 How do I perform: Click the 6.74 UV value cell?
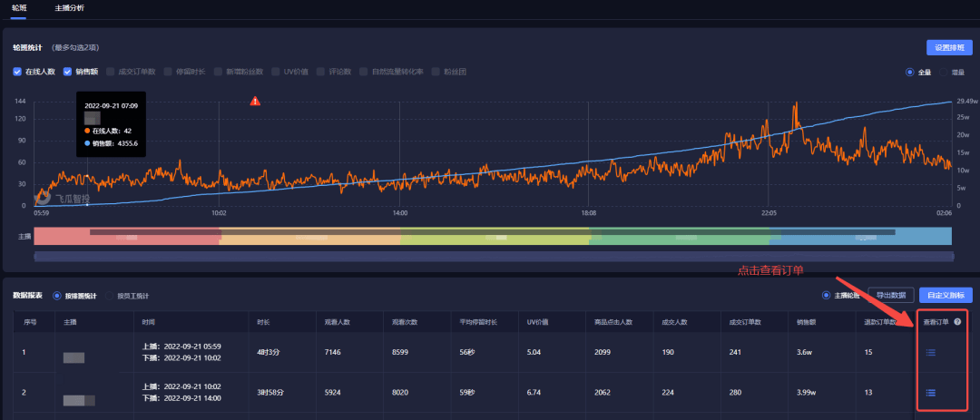point(534,393)
